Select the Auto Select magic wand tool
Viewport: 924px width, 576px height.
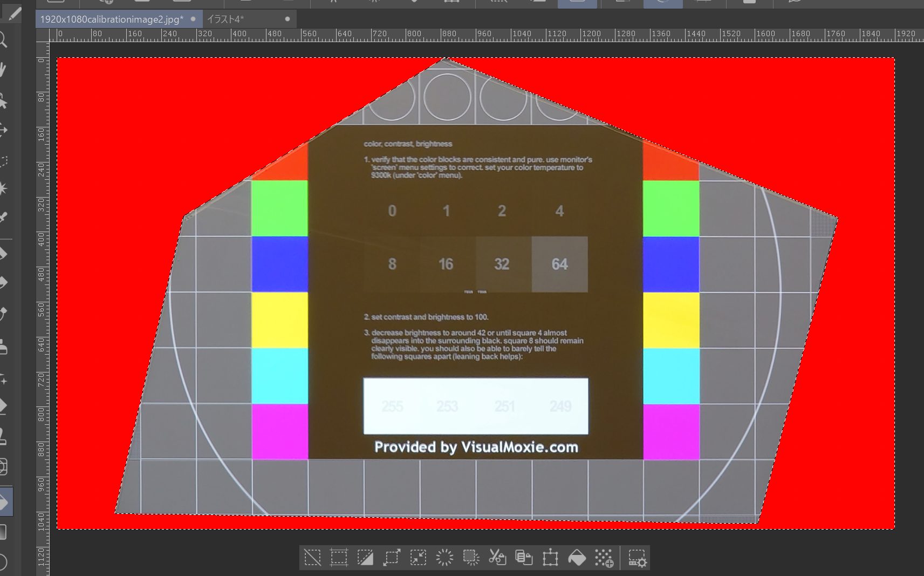click(3, 188)
